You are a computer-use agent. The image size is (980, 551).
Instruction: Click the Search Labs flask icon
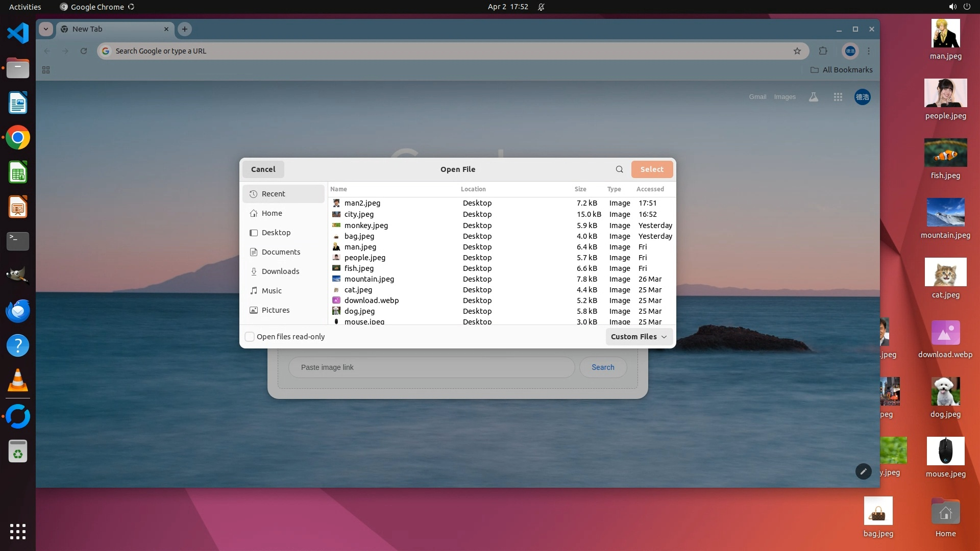tap(814, 97)
